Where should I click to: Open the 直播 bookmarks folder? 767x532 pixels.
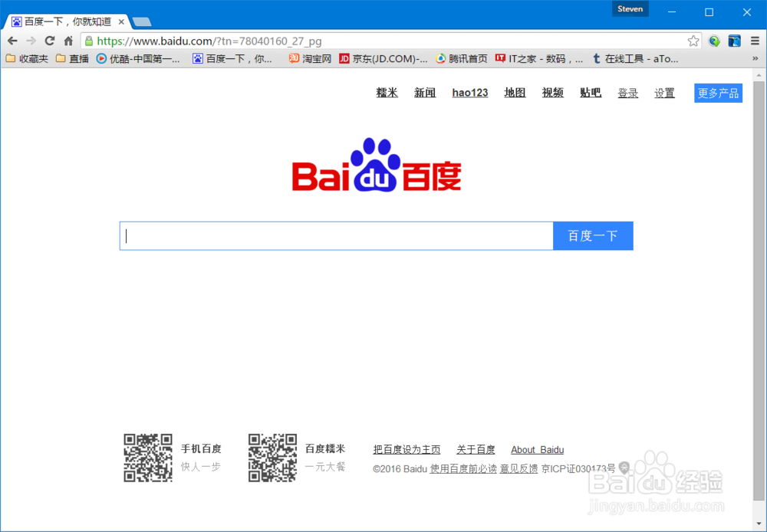point(72,59)
